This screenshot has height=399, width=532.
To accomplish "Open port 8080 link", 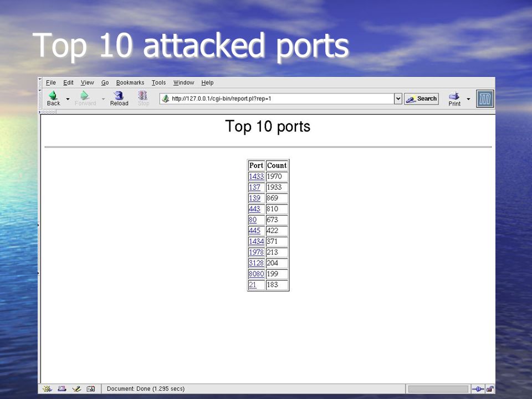I will click(256, 274).
